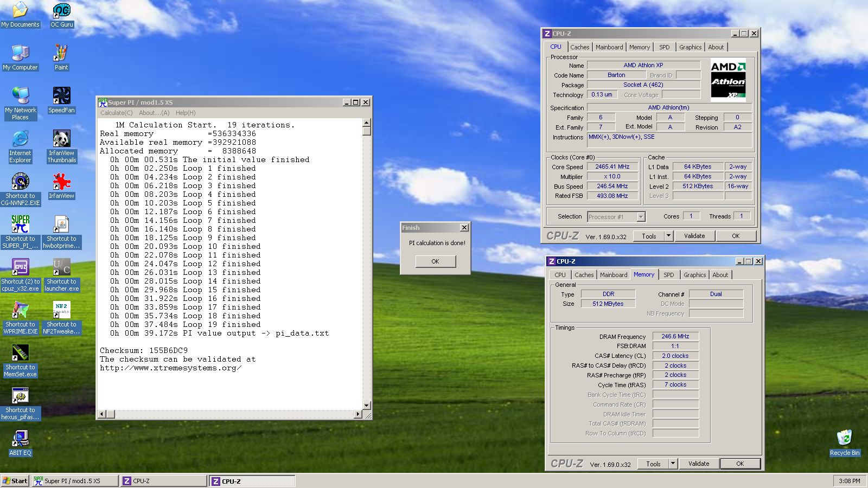The width and height of the screenshot is (868, 488).
Task: Open the Recycle Bin icon
Action: [x=845, y=444]
